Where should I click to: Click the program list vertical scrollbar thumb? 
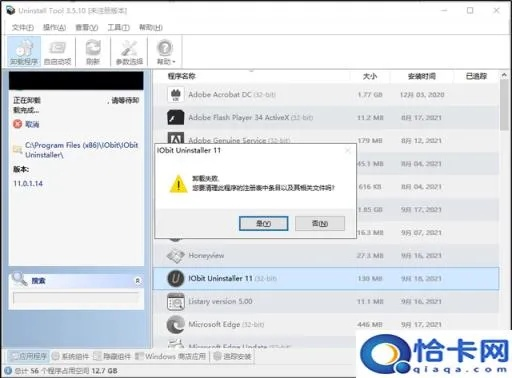tap(504, 106)
